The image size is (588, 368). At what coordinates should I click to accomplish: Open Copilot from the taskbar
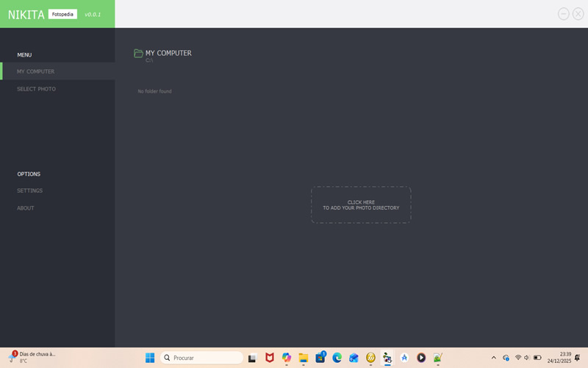pos(287,358)
